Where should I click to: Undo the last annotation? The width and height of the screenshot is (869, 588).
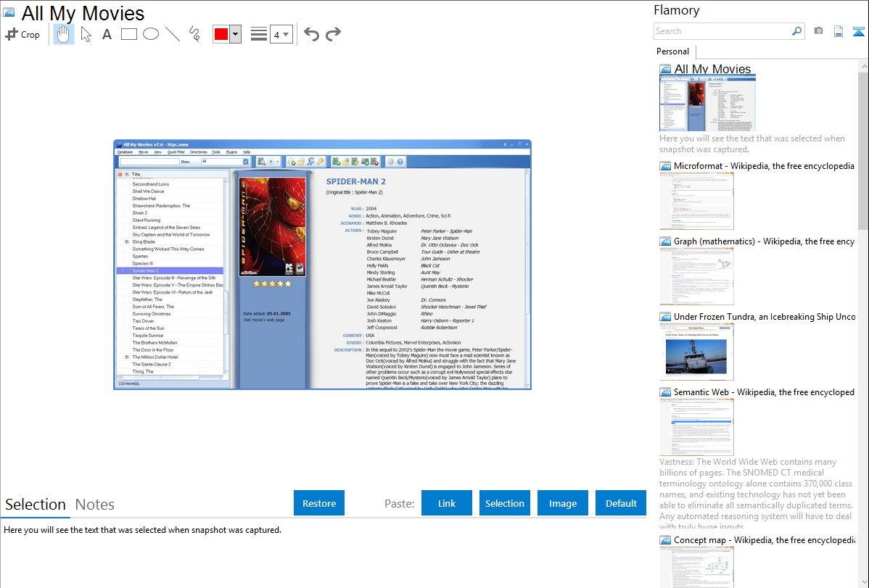[311, 34]
